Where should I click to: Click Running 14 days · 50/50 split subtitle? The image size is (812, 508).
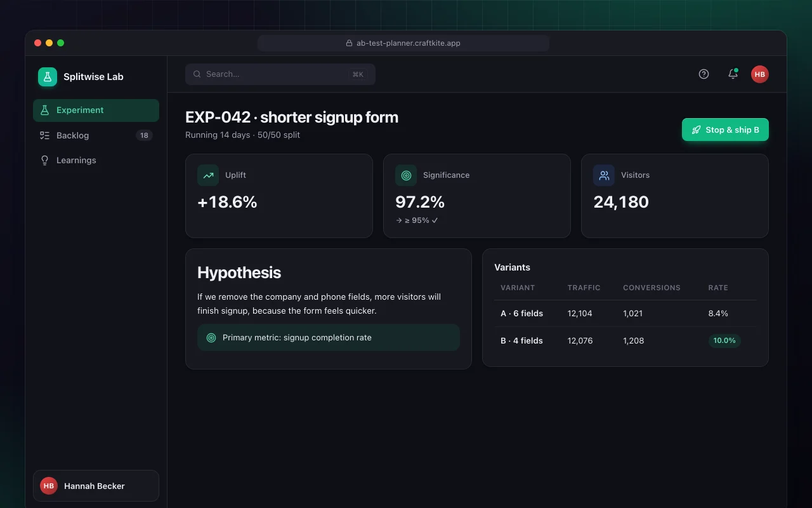click(x=242, y=135)
